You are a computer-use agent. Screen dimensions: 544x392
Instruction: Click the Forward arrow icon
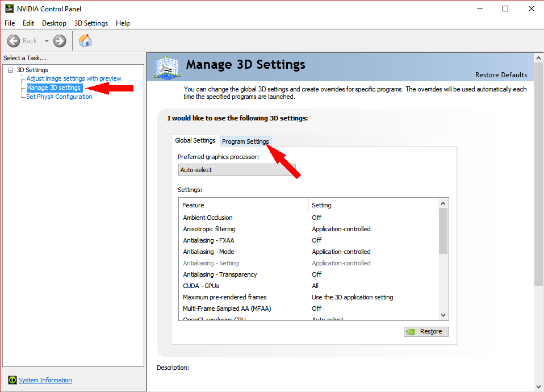pos(60,41)
